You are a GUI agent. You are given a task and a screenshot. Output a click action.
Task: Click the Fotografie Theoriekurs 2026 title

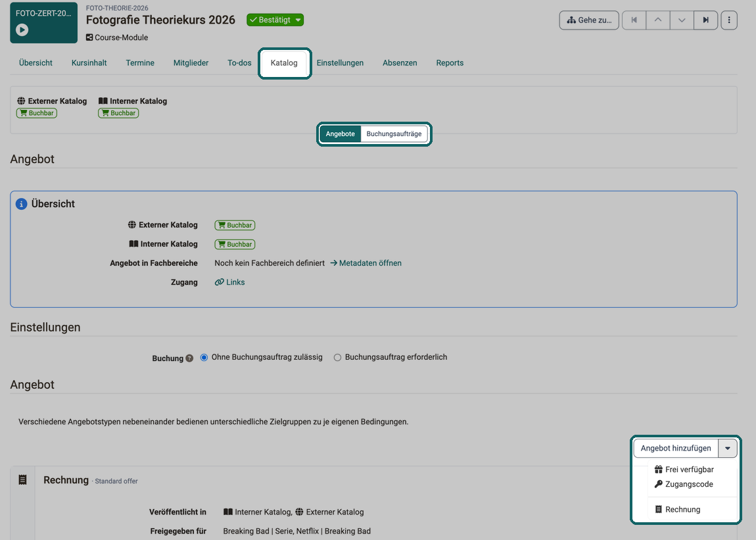coord(160,20)
